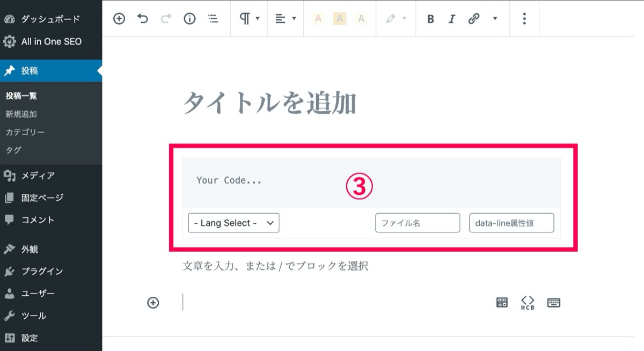Click the wrench icon beside ツール
Screen dimensions: 644x351
[9, 316]
